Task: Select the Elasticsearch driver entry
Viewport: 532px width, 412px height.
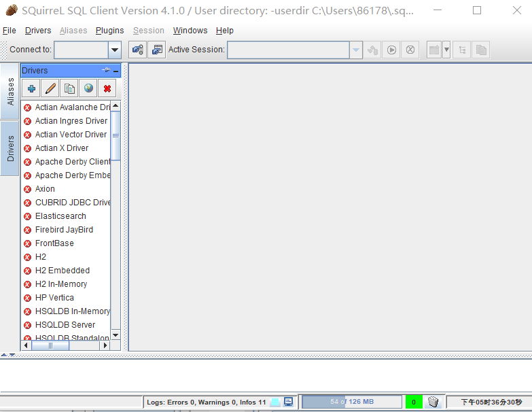Action: [67, 216]
